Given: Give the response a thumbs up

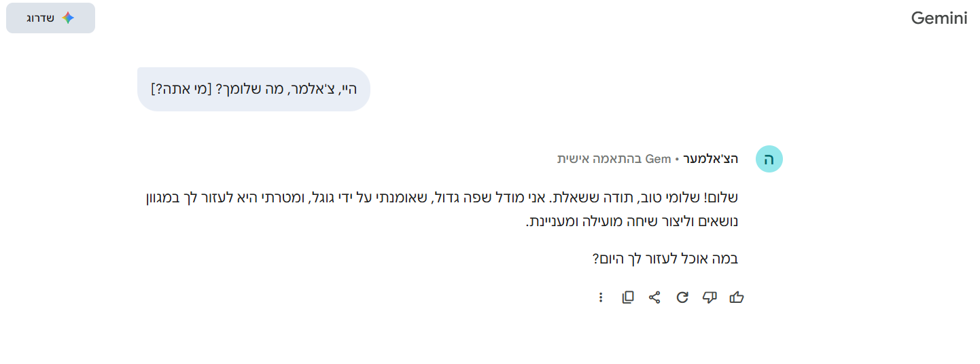Looking at the screenshot, I should pos(737,297).
